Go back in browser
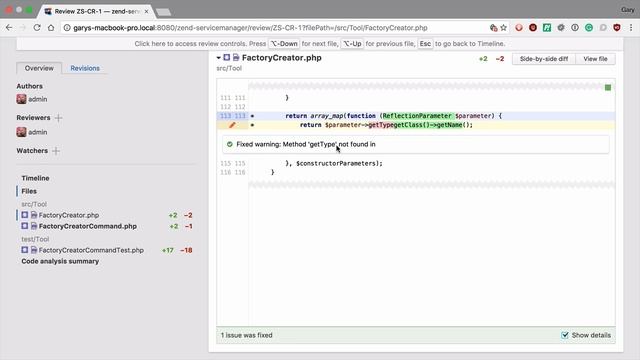 pyautogui.click(x=9, y=28)
